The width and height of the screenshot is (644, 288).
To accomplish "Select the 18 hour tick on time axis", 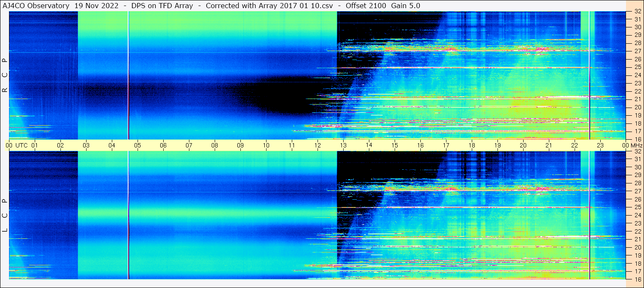I will pos(472,145).
